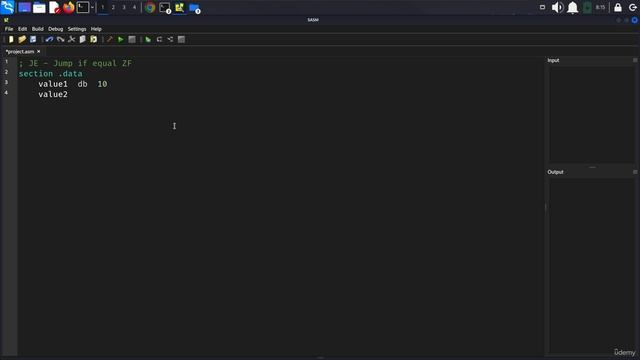The height and width of the screenshot is (360, 640).
Task: Click the Step into debug icon
Action: [170, 39]
